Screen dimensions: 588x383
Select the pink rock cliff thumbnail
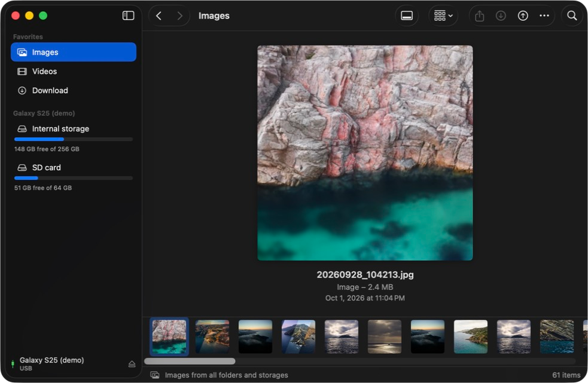pyautogui.click(x=169, y=336)
